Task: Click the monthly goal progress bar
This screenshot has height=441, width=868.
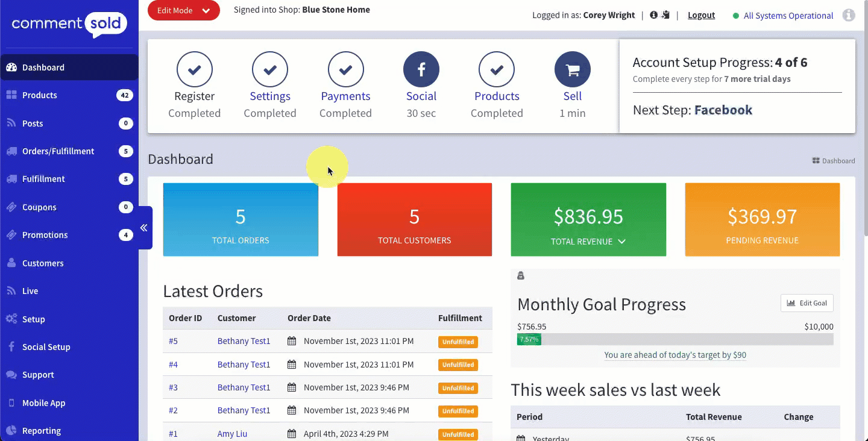Action: coord(675,339)
